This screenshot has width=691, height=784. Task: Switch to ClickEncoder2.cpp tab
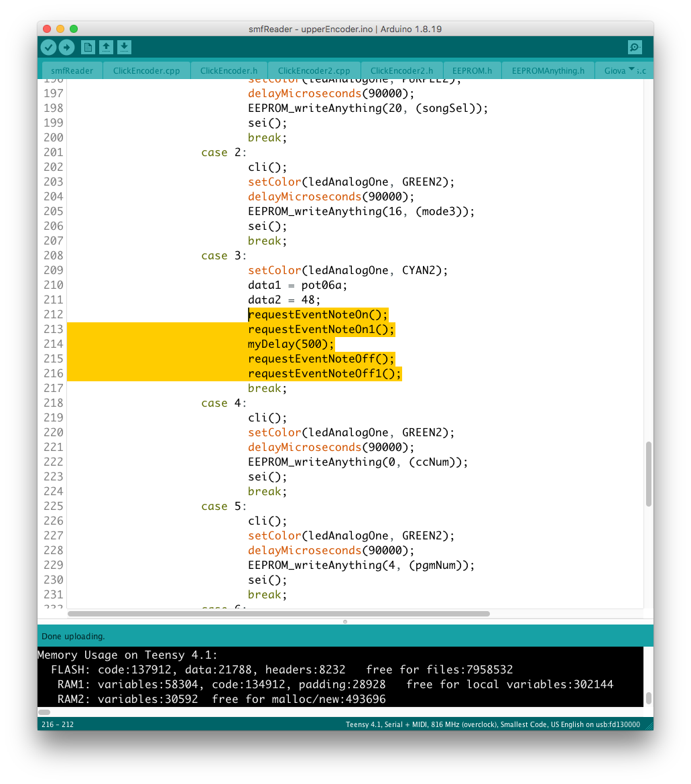click(314, 70)
